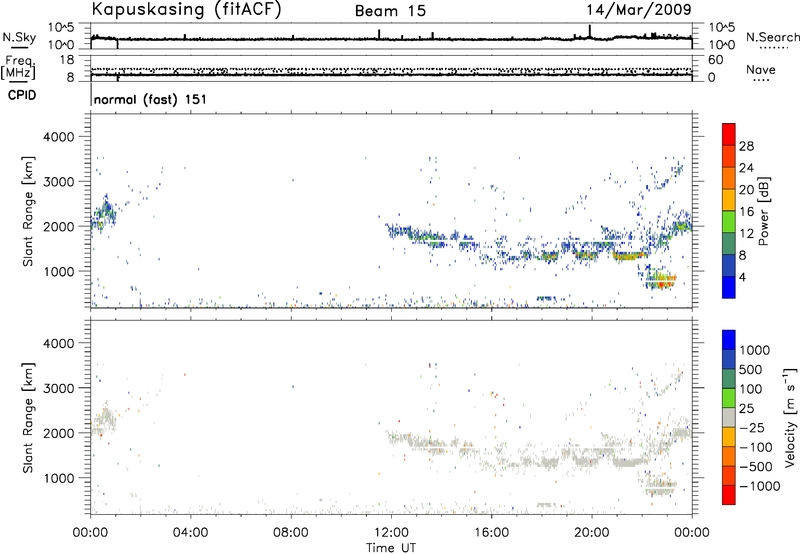Screen dimensions: 800x554
Task: Click the "12:00" time axis label
Action: pos(391,533)
